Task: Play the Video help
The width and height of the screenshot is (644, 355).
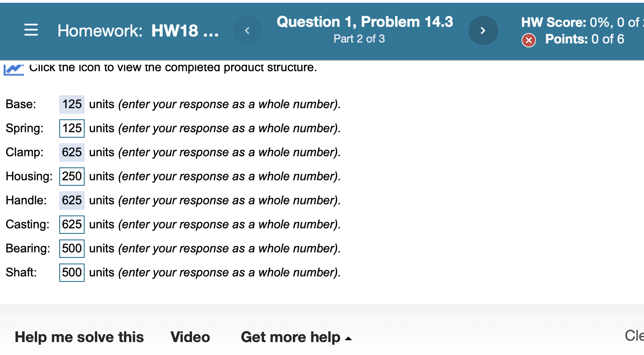Action: [x=190, y=337]
